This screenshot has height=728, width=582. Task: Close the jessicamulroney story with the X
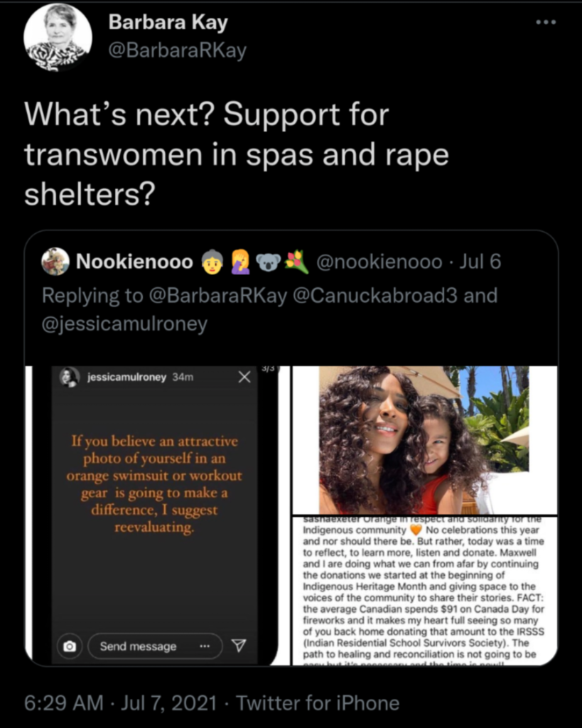(244, 377)
